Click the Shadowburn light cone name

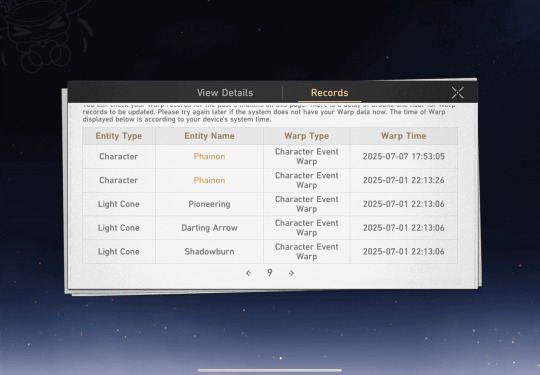pyautogui.click(x=209, y=251)
